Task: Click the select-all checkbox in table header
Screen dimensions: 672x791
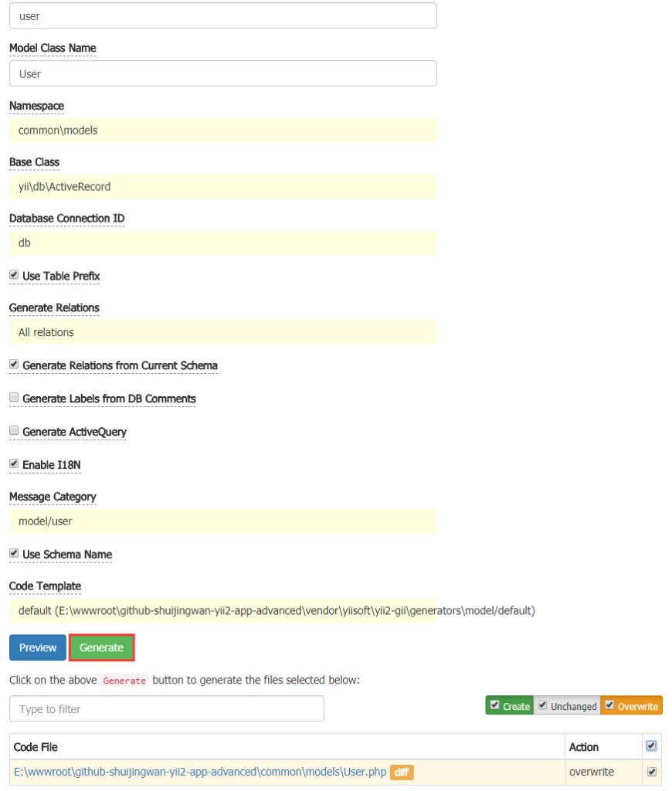Action: [651, 745]
